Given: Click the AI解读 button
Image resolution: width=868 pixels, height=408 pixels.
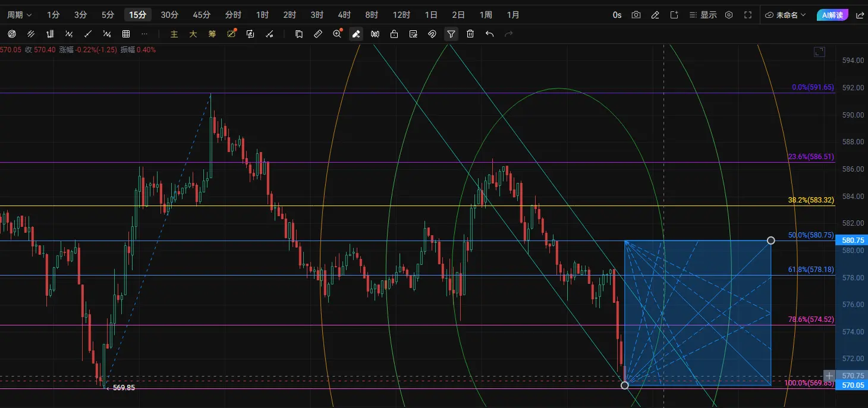Looking at the screenshot, I should pyautogui.click(x=832, y=15).
